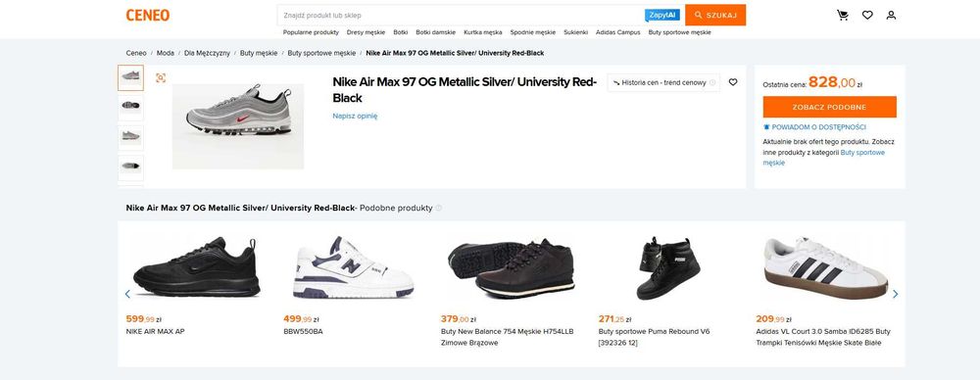This screenshot has height=380, width=980.
Task: Show next similar products with right arrow
Action: [895, 294]
